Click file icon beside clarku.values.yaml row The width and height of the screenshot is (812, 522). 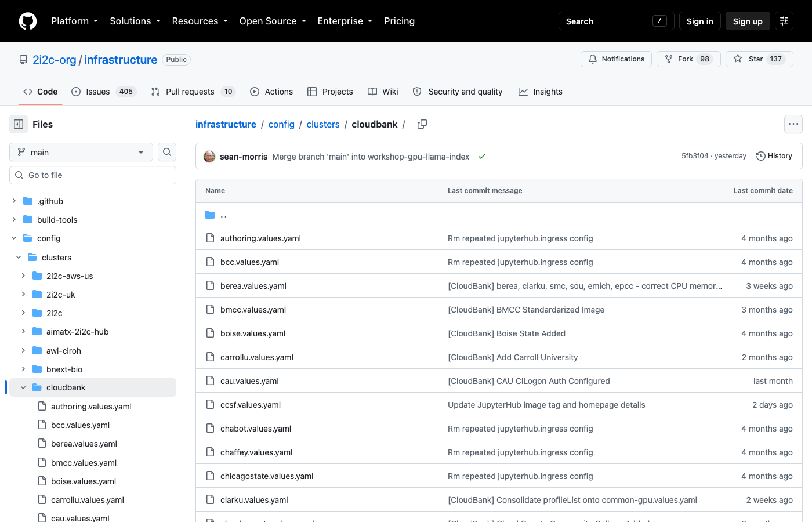[210, 499]
